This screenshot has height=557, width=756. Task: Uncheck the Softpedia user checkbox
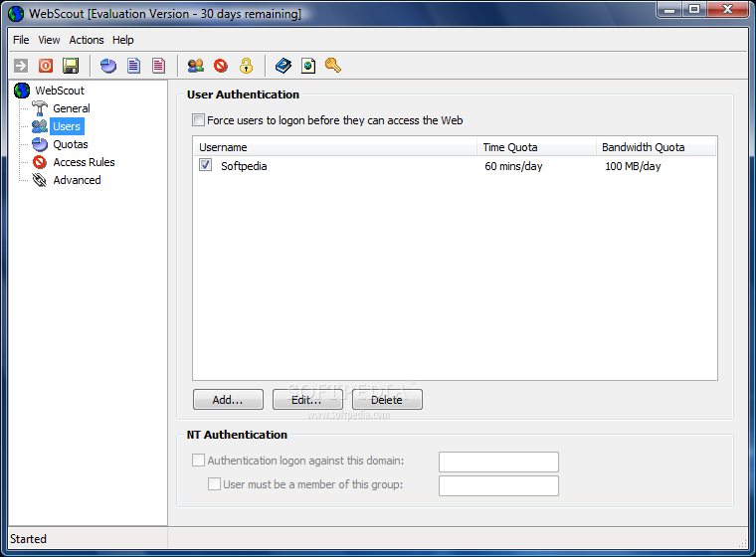(x=205, y=165)
